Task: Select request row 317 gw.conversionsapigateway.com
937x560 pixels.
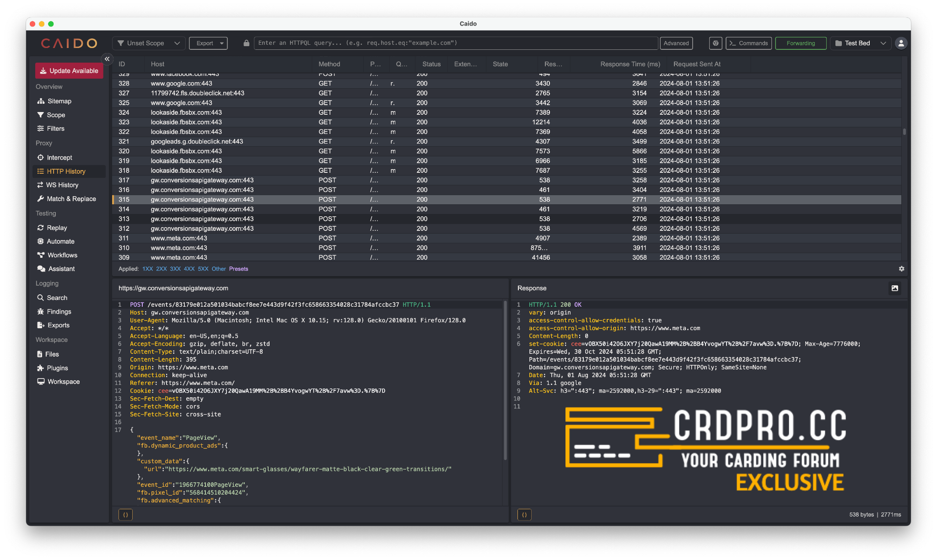Action: click(x=506, y=180)
